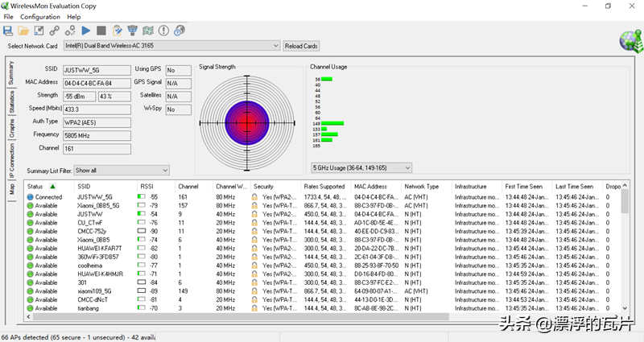Sort by the Network Type column header
This screenshot has width=644, height=342.
coord(427,187)
